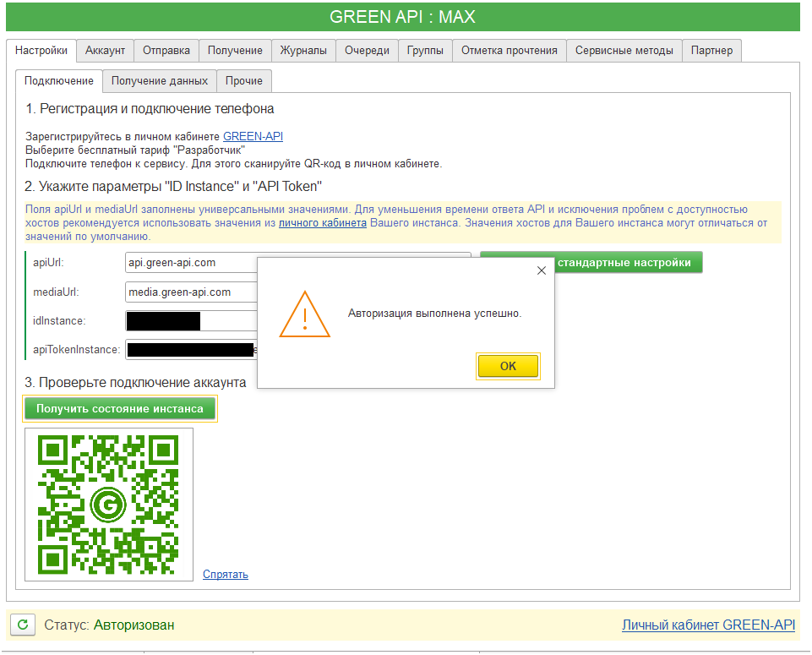Switch to Отметка прочтения tab
Image resolution: width=812 pixels, height=655 pixels.
(509, 51)
